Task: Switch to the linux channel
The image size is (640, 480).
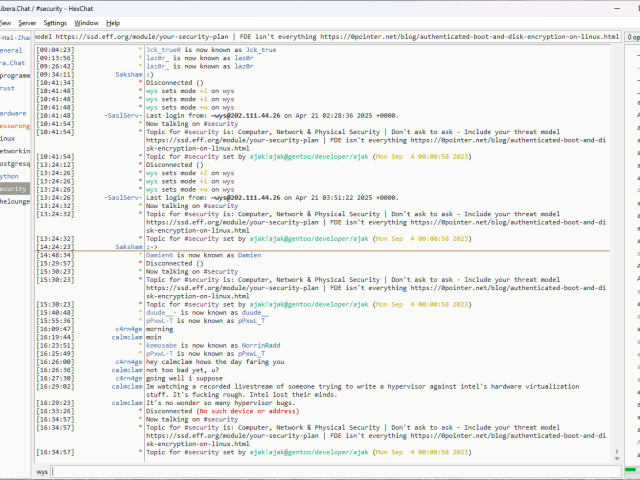Action: [x=8, y=138]
